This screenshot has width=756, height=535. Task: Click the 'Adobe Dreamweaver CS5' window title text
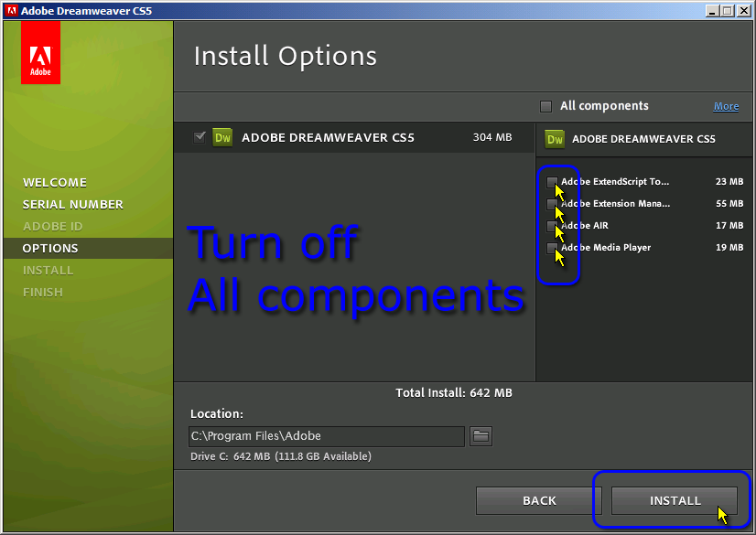(86, 11)
